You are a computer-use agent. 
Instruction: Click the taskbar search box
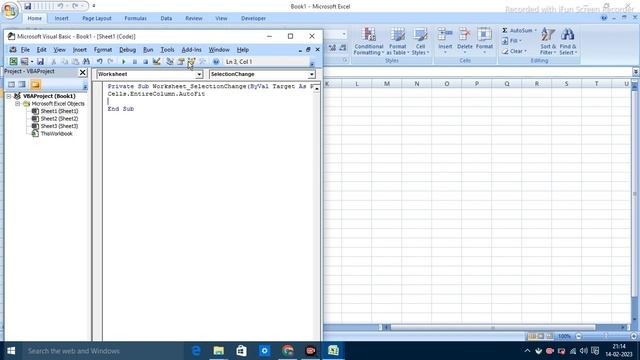point(102,351)
